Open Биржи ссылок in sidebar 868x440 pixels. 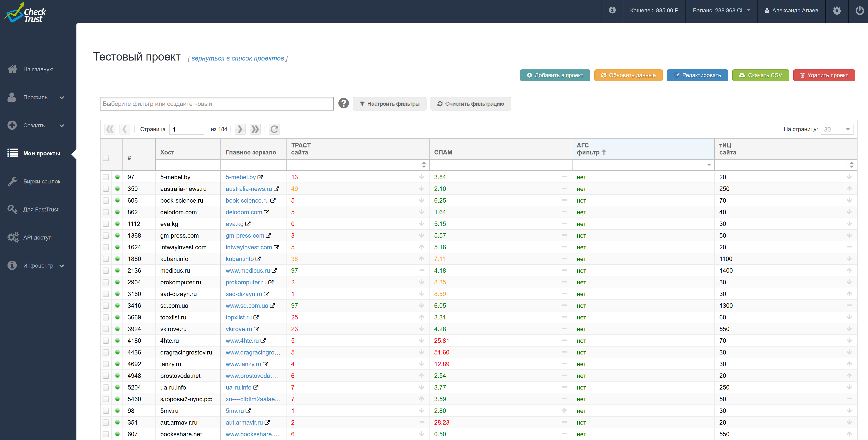click(42, 182)
